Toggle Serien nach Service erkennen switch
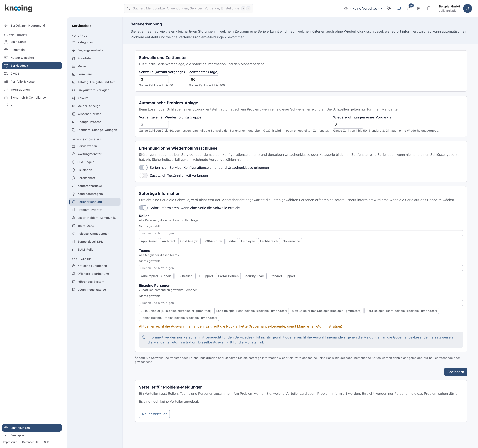 [x=143, y=168]
